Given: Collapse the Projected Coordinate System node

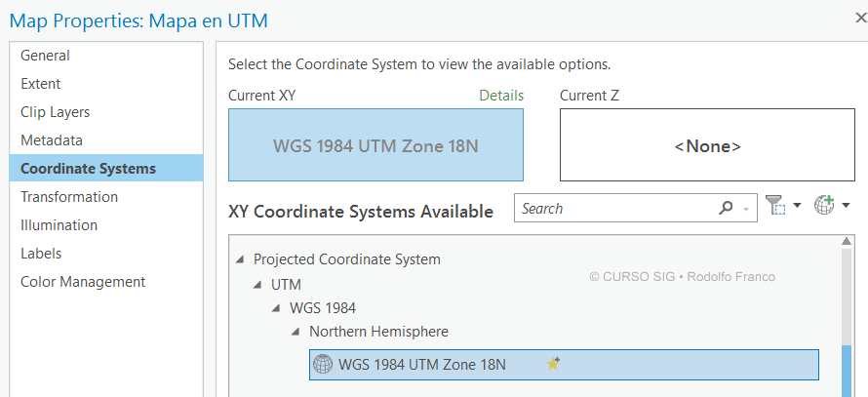Looking at the screenshot, I should tap(240, 259).
